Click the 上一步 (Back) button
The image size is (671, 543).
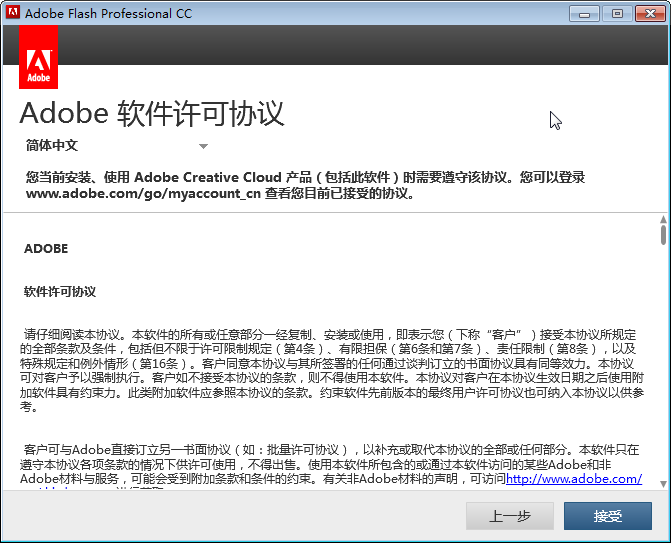[x=510, y=516]
